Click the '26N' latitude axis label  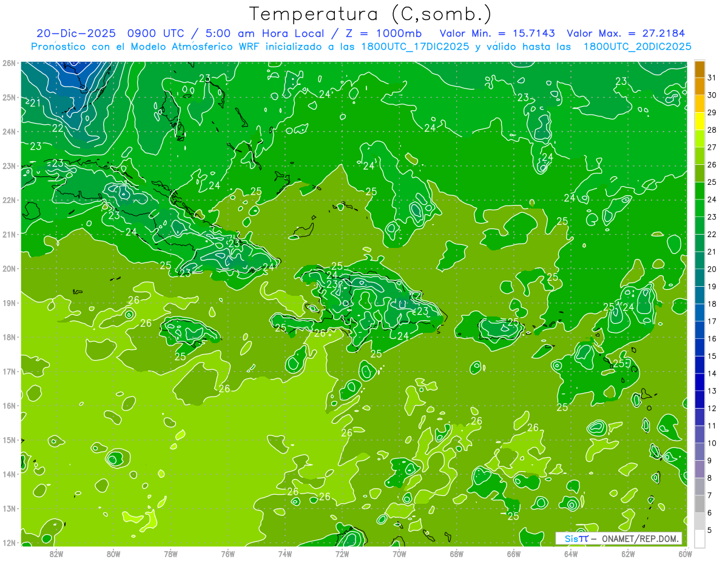click(9, 63)
